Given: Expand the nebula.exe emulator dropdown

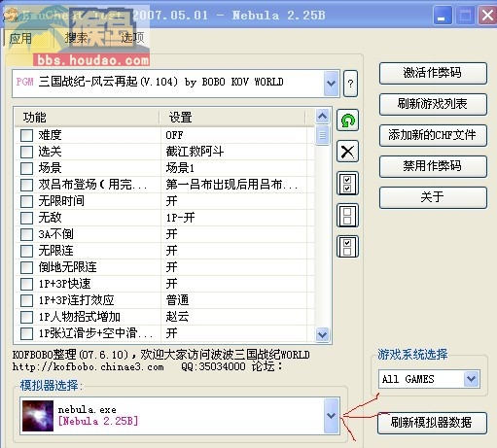Looking at the screenshot, I should (x=331, y=416).
